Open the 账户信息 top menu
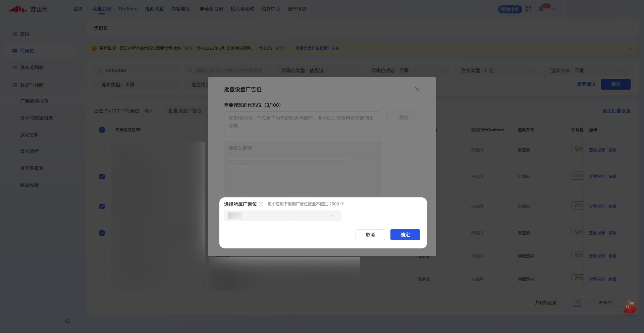The width and height of the screenshot is (644, 333). (297, 9)
